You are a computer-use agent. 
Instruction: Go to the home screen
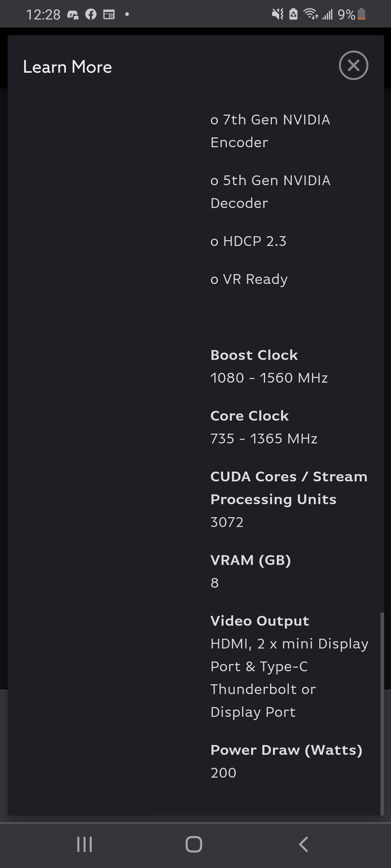[x=194, y=844]
